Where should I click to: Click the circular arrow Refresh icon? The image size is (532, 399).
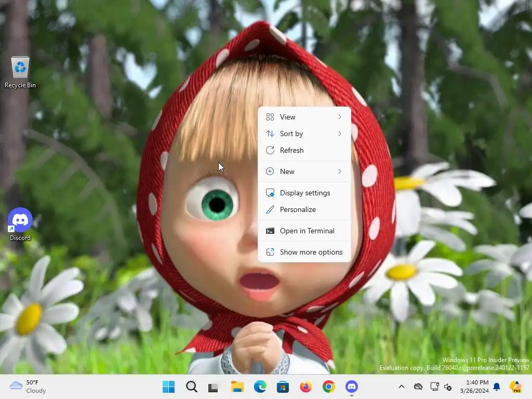click(270, 150)
